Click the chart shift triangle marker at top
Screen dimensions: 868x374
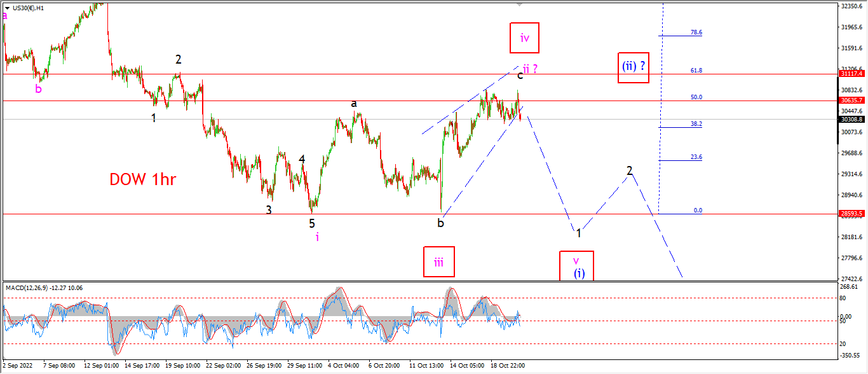click(520, 4)
